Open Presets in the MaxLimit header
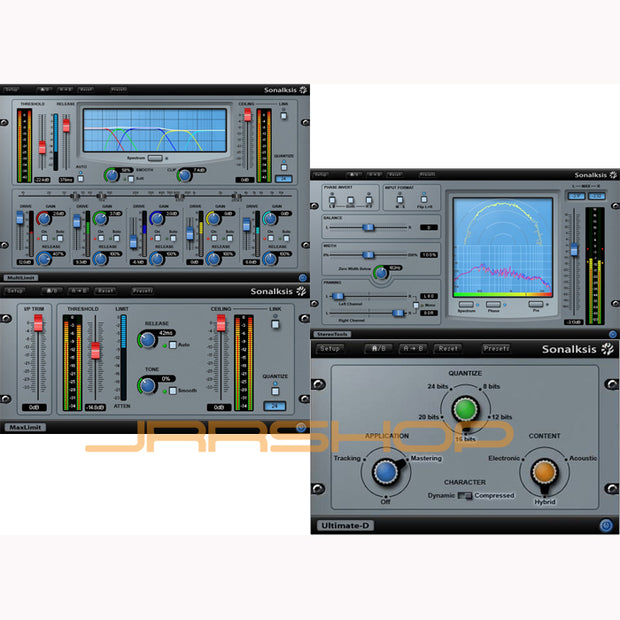The image size is (620, 620). pyautogui.click(x=142, y=291)
